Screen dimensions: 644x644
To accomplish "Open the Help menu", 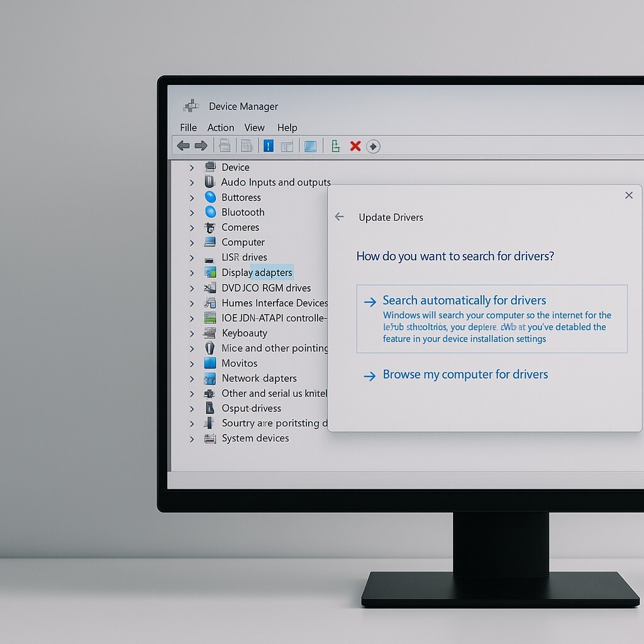I will (287, 127).
